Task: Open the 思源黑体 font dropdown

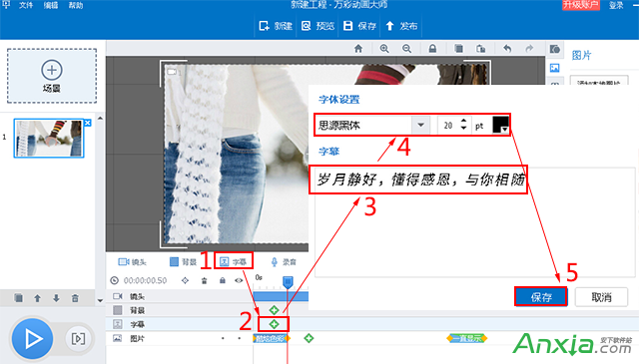Action: point(420,125)
